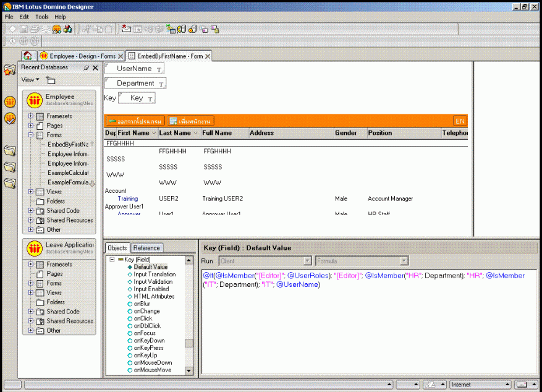This screenshot has width=542, height=392.
Task: Click the last toolbar icon with yellow lock
Action: [215, 30]
